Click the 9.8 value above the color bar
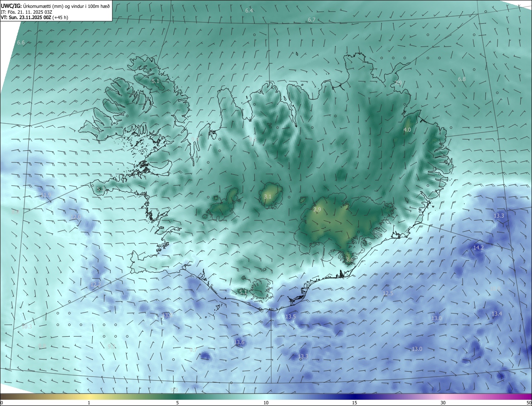This screenshot has width=532, height=406. (175, 390)
